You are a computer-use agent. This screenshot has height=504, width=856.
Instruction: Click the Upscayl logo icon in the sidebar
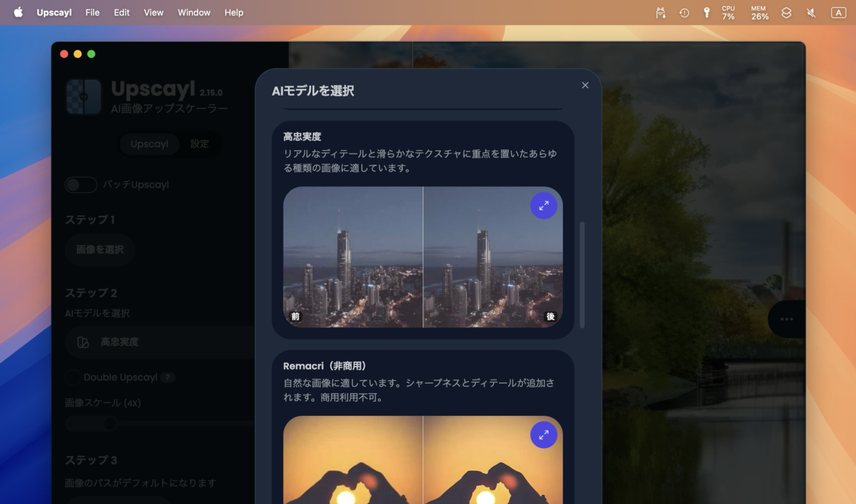[84, 97]
